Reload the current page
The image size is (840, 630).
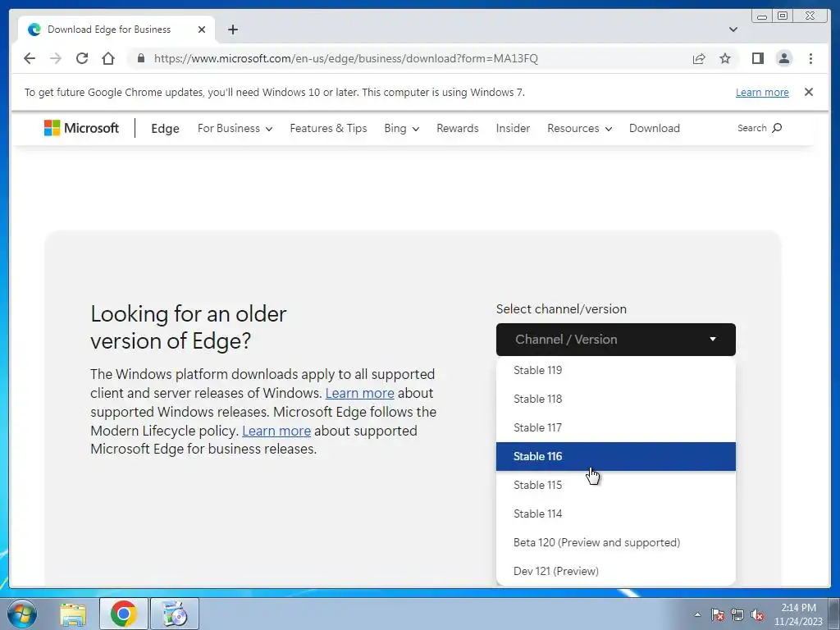(82, 58)
